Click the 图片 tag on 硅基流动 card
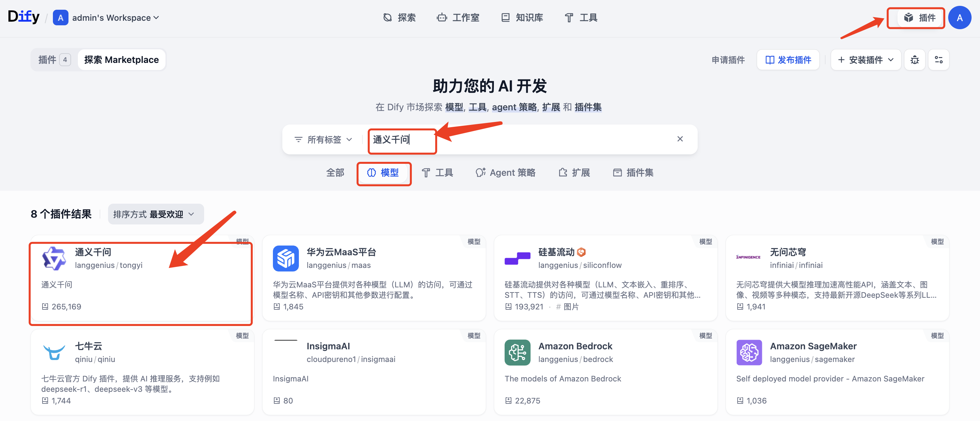 tap(568, 307)
